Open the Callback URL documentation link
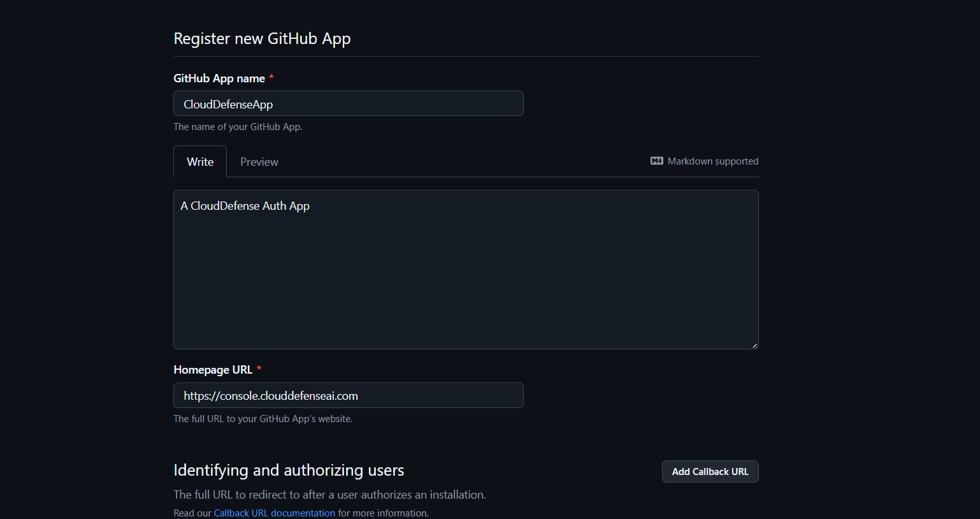980x519 pixels. pyautogui.click(x=275, y=513)
